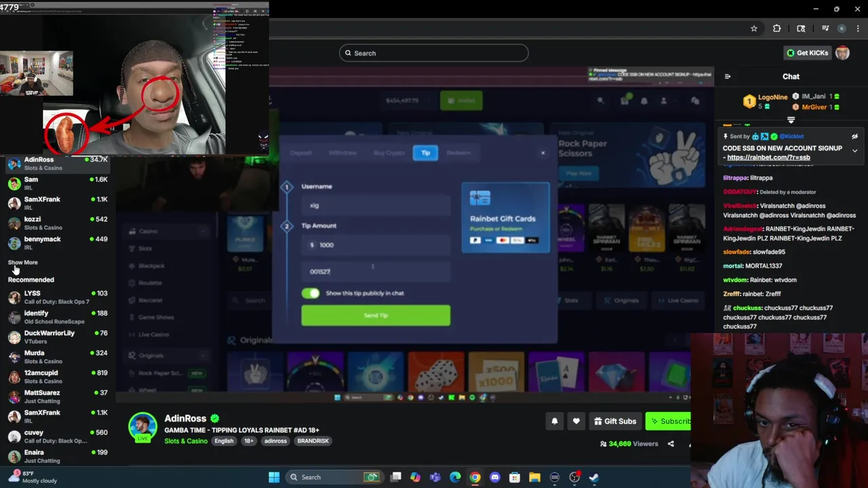This screenshot has height=488, width=868.
Task: Click the Chrome profile avatar icon
Action: click(x=842, y=28)
